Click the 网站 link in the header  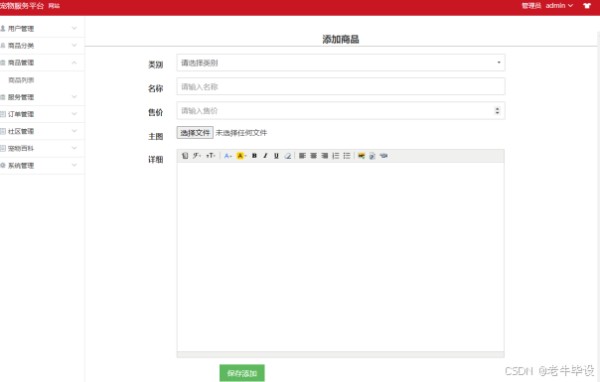pos(54,6)
